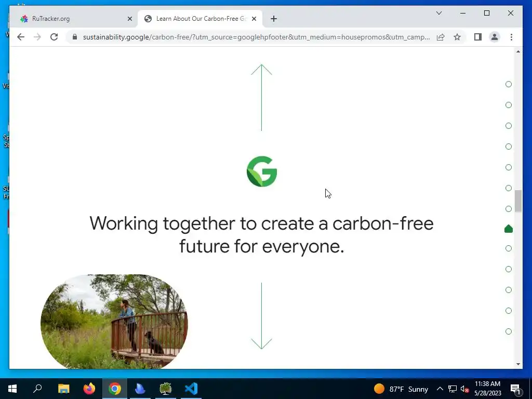
Task: Click the carbon-free future headline text
Action: pyautogui.click(x=262, y=235)
